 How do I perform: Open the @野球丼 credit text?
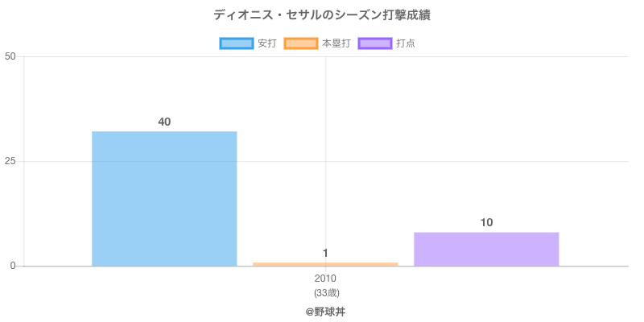click(325, 311)
